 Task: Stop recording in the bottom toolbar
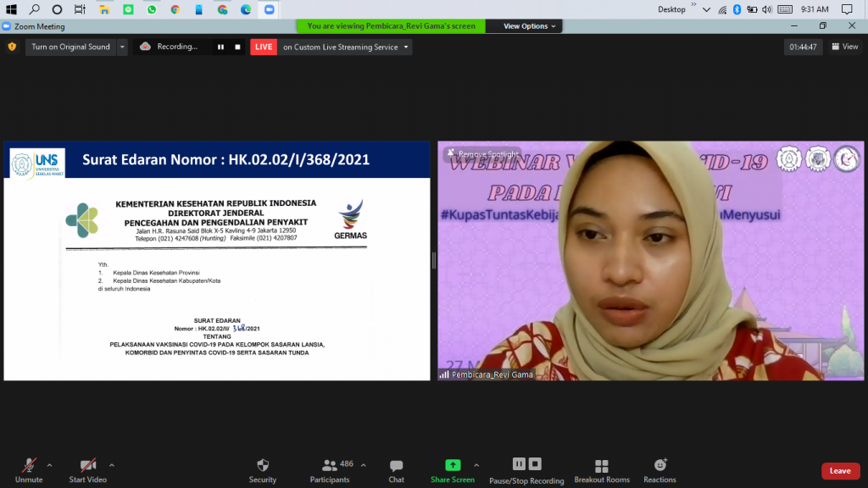(x=535, y=463)
